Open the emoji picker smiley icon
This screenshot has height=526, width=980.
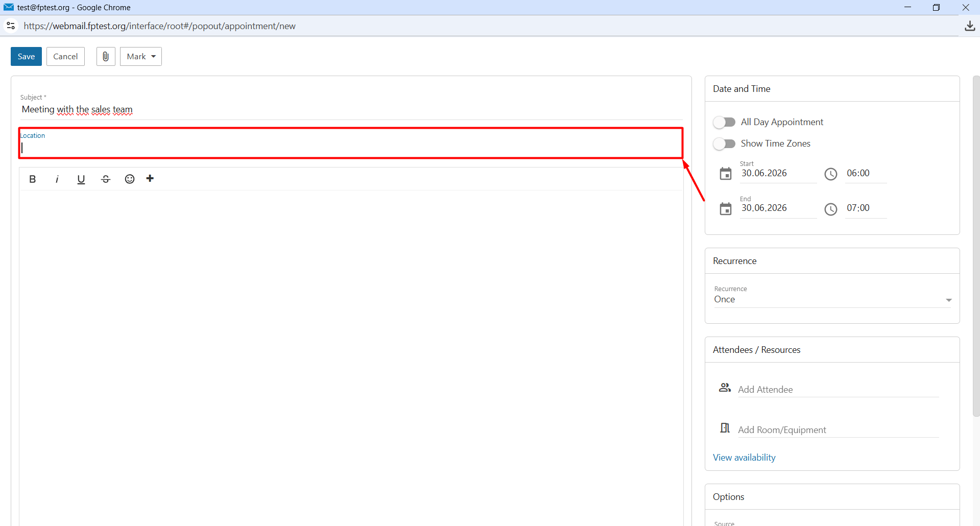coord(130,179)
